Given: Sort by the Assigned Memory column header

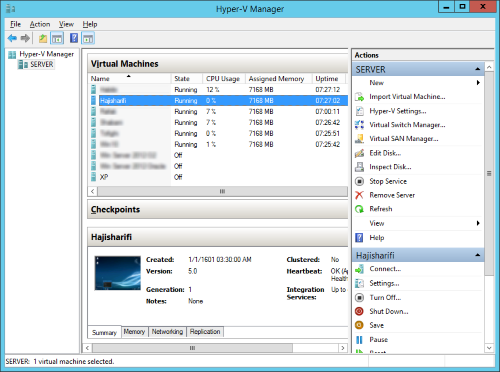Looking at the screenshot, I should (x=279, y=79).
